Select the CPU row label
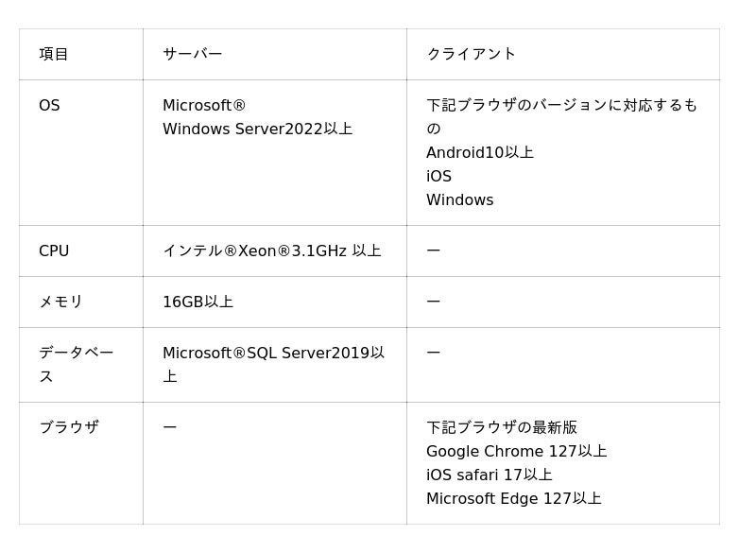756x553 pixels. coord(54,251)
